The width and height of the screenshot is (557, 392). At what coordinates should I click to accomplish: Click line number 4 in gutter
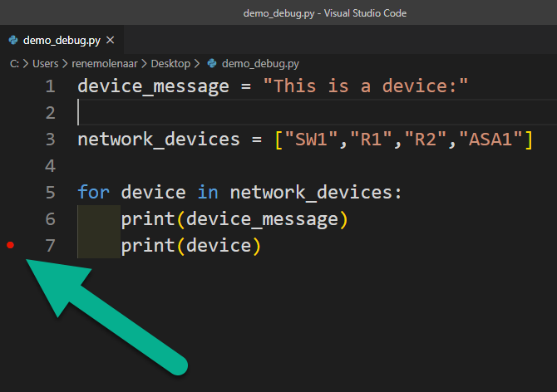click(50, 166)
